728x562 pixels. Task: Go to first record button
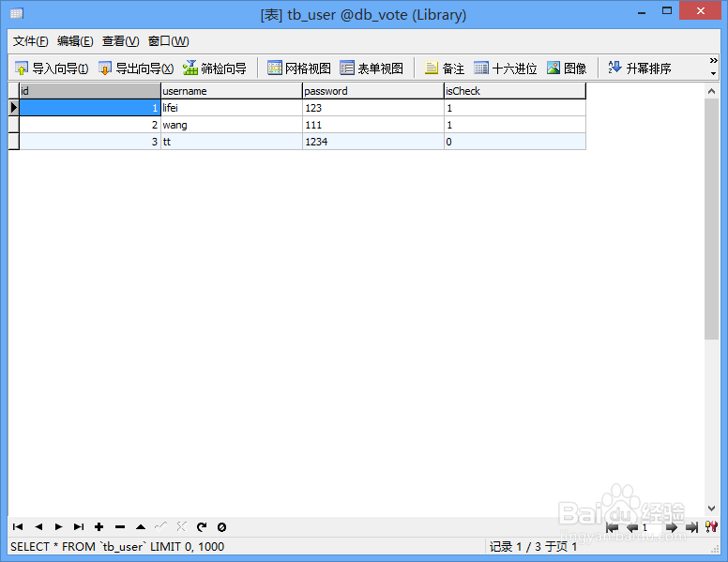(x=18, y=526)
